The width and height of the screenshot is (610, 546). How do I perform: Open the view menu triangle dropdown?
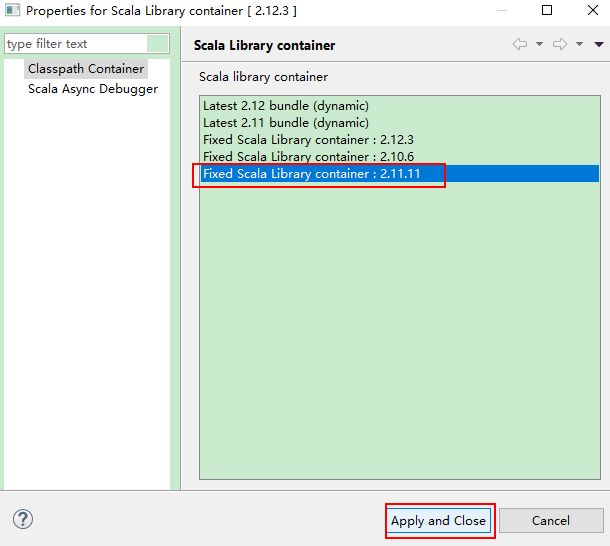[x=599, y=44]
